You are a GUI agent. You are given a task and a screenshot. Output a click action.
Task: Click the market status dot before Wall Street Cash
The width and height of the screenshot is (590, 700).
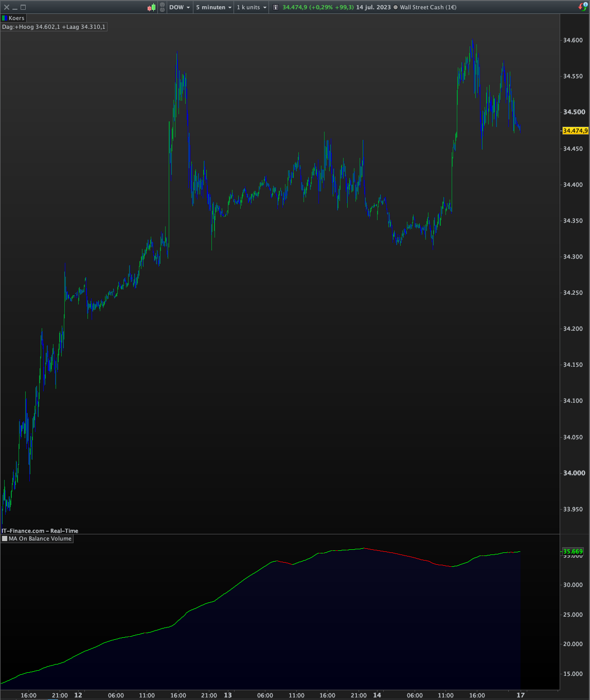pyautogui.click(x=396, y=7)
